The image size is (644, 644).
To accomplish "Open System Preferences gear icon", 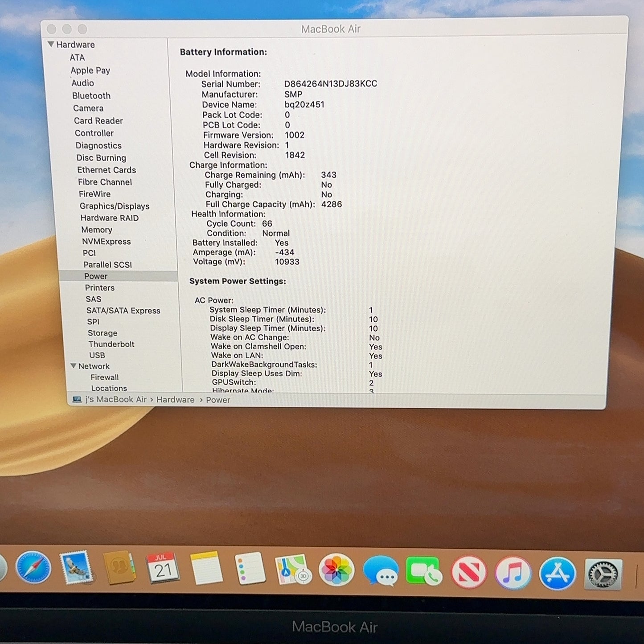I will click(x=603, y=574).
